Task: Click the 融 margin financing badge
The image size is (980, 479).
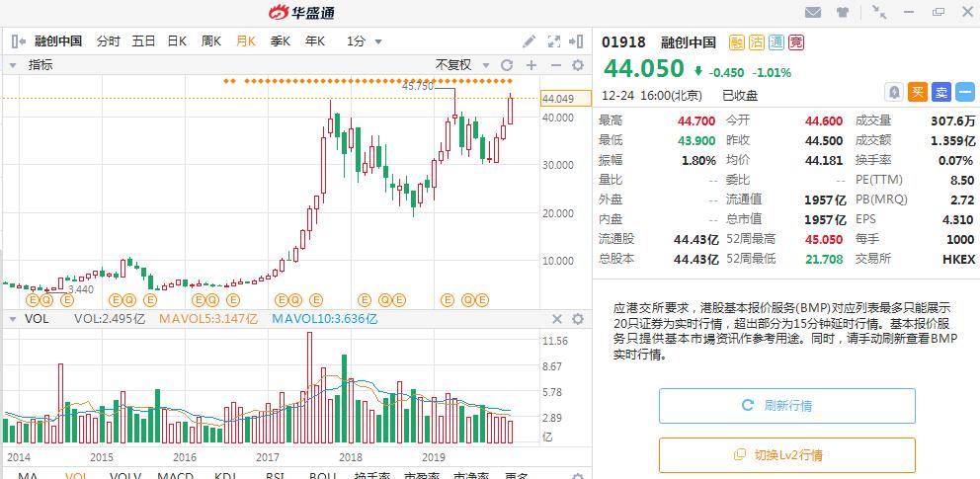Action: pyautogui.click(x=737, y=42)
